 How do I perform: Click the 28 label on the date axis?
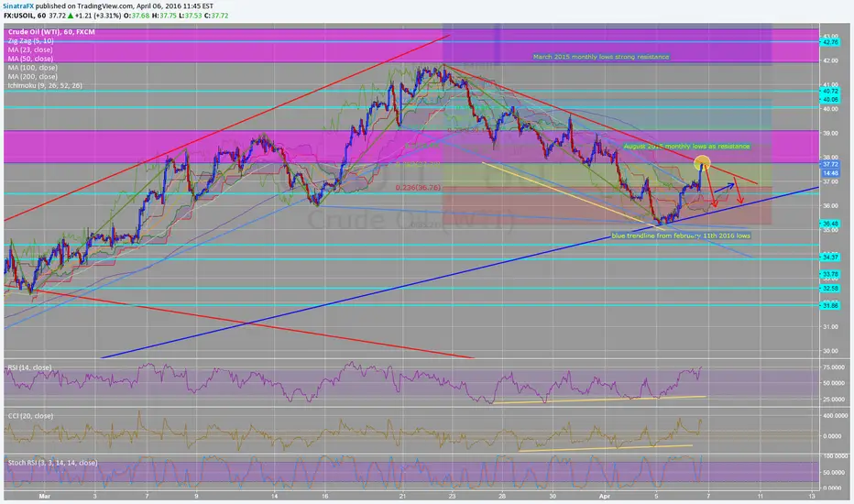(x=502, y=497)
